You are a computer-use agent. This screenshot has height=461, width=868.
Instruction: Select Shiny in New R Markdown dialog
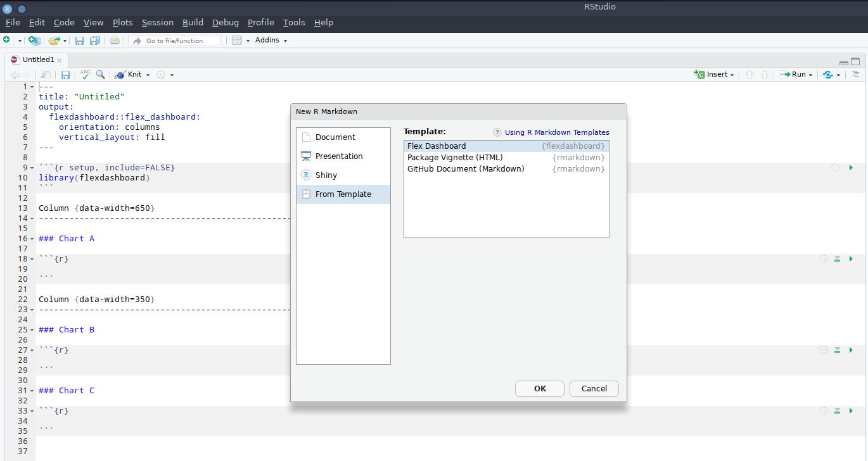pyautogui.click(x=343, y=175)
